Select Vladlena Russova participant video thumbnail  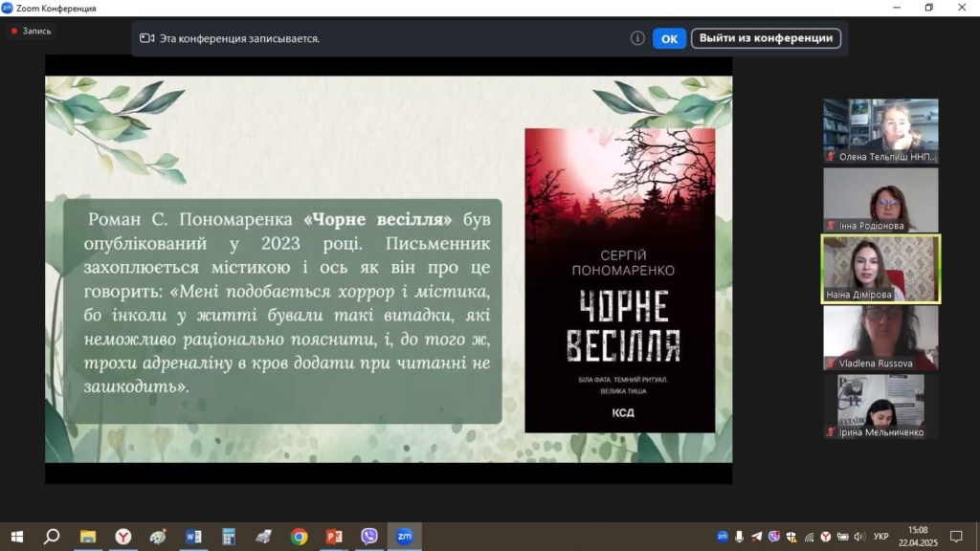coord(880,338)
